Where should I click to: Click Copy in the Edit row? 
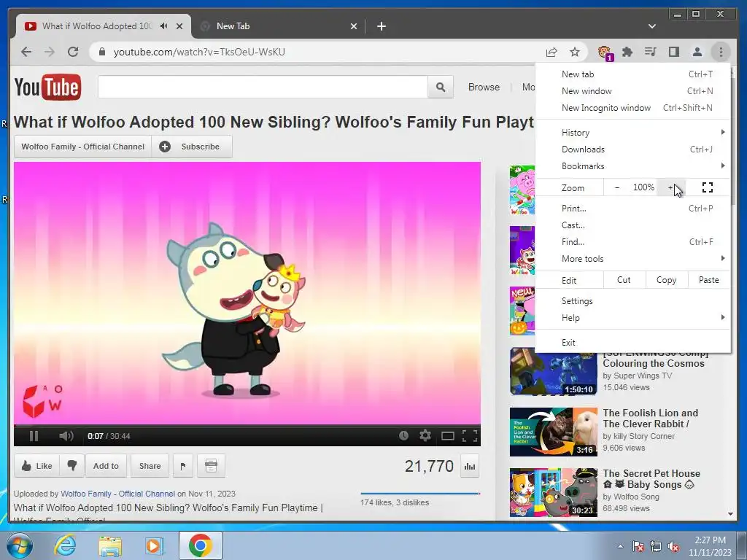tap(667, 280)
